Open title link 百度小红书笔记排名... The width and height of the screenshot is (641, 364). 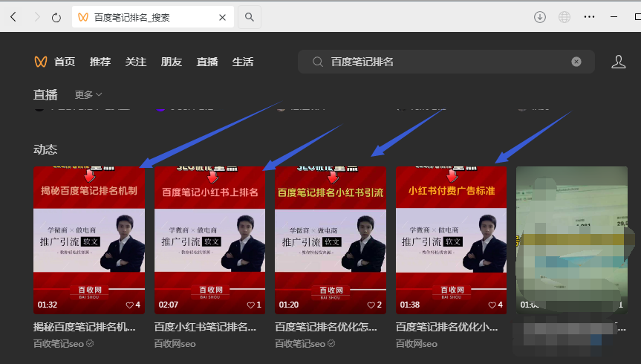point(205,327)
